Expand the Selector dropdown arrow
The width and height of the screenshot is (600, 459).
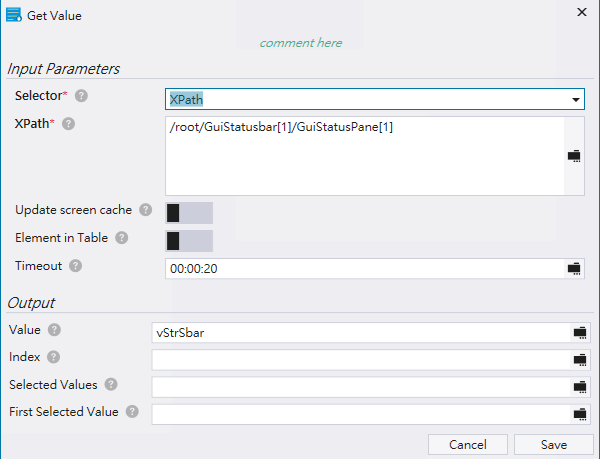click(576, 100)
